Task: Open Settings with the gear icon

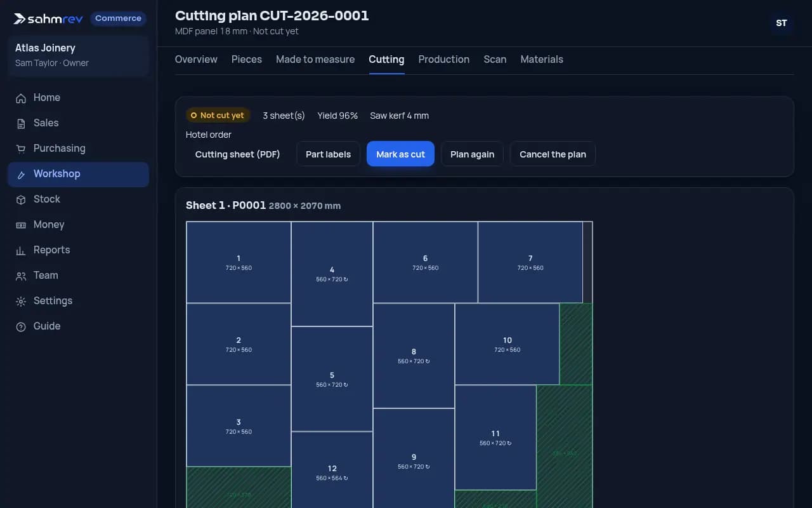Action: coord(21,301)
